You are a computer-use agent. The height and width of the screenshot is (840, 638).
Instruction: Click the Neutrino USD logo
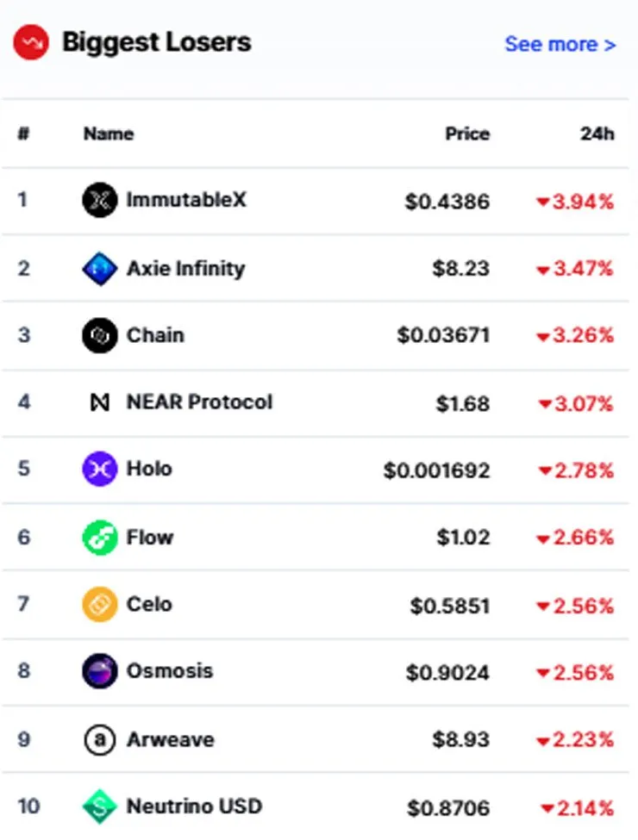[x=100, y=806]
